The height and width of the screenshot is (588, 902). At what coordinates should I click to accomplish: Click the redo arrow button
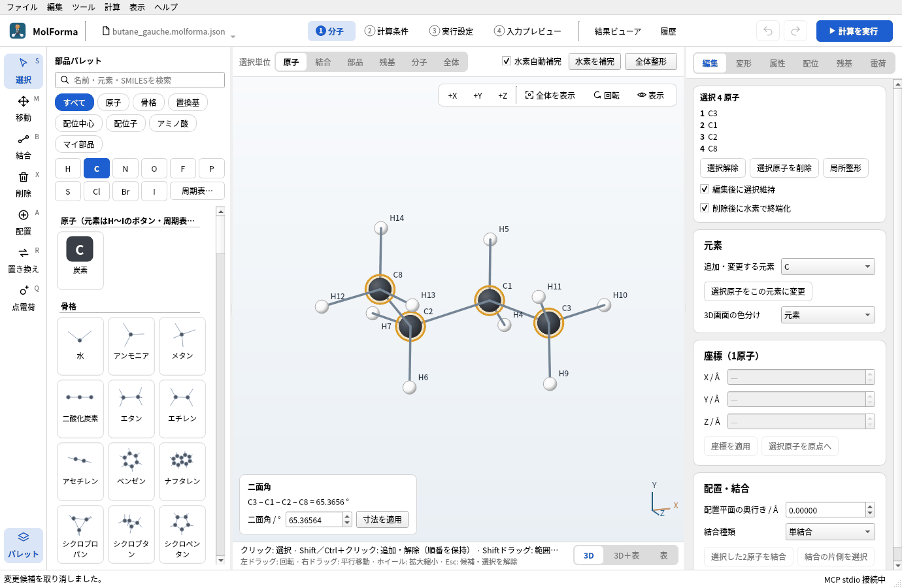click(795, 31)
